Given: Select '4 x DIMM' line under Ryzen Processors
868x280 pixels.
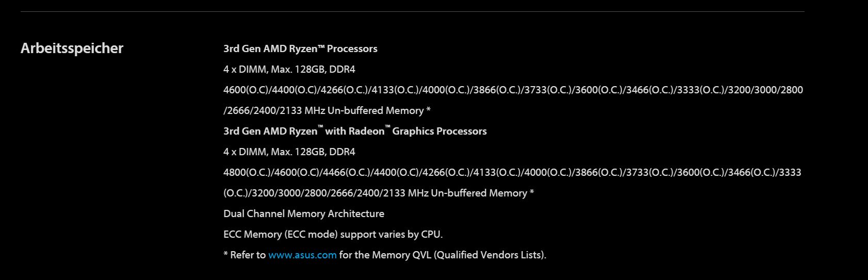Looking at the screenshot, I should tap(289, 69).
